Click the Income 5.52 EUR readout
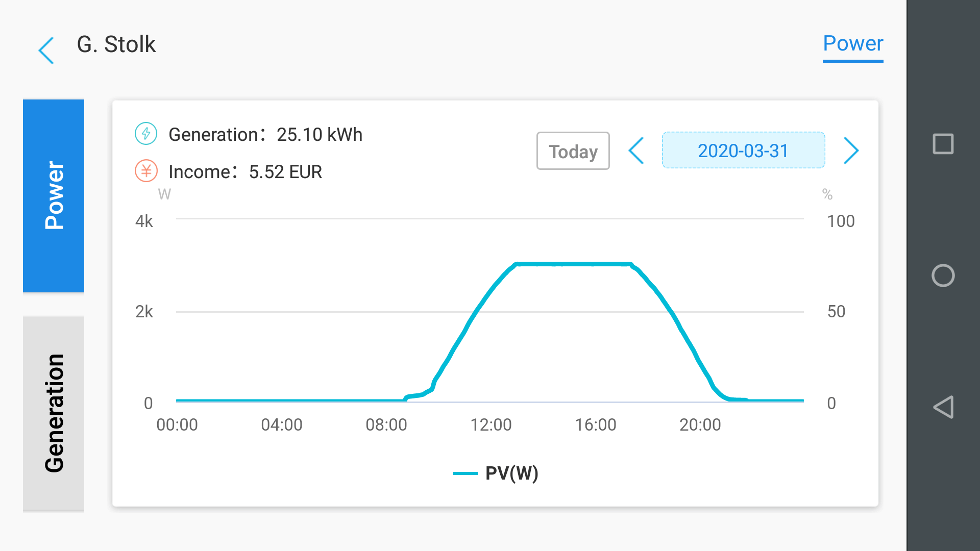 click(245, 172)
